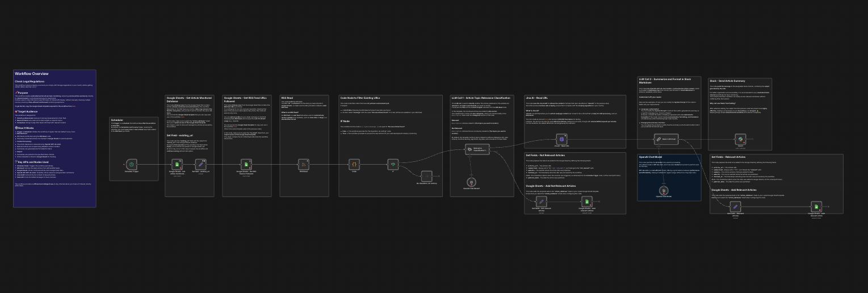Click the Workflow Overview sticky note title

click(32, 74)
